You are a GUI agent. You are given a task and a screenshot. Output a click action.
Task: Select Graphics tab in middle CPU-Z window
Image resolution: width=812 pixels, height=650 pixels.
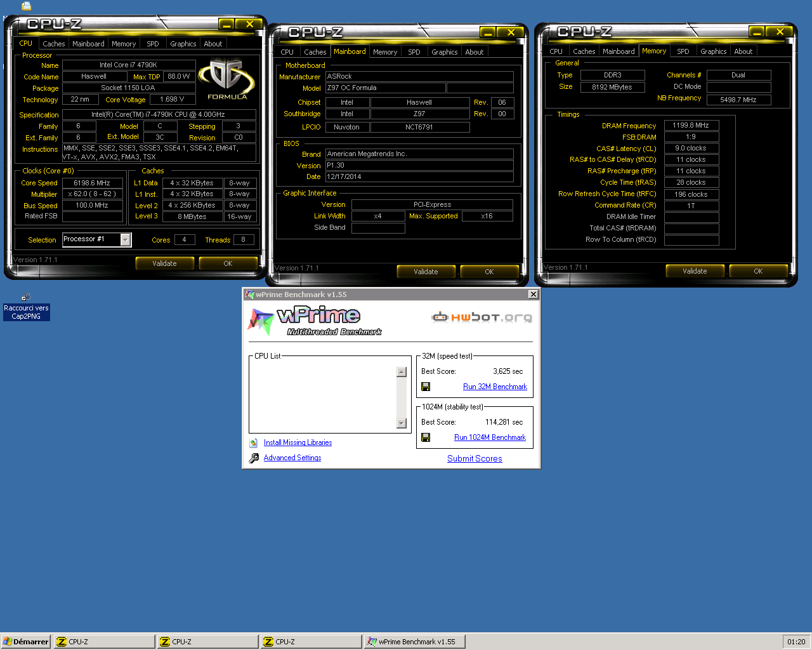click(x=445, y=52)
